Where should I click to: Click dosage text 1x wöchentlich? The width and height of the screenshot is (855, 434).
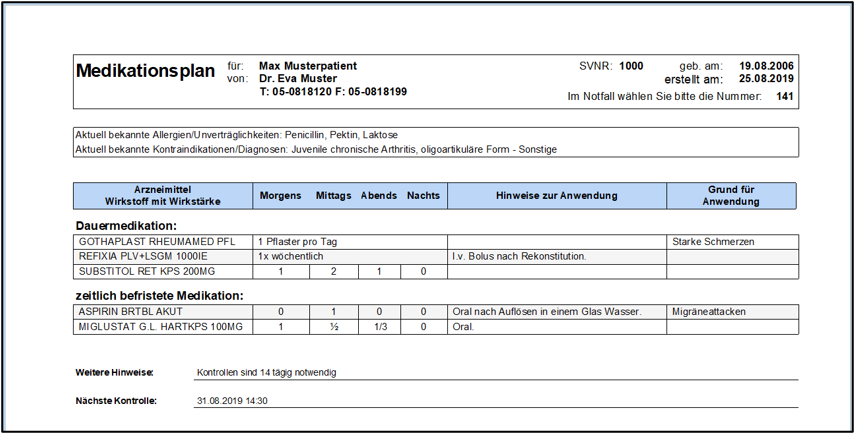pyautogui.click(x=291, y=257)
